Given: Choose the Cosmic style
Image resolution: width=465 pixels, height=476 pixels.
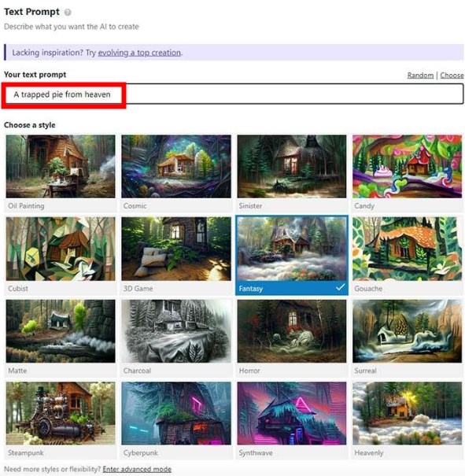Looking at the screenshot, I should pos(176,166).
